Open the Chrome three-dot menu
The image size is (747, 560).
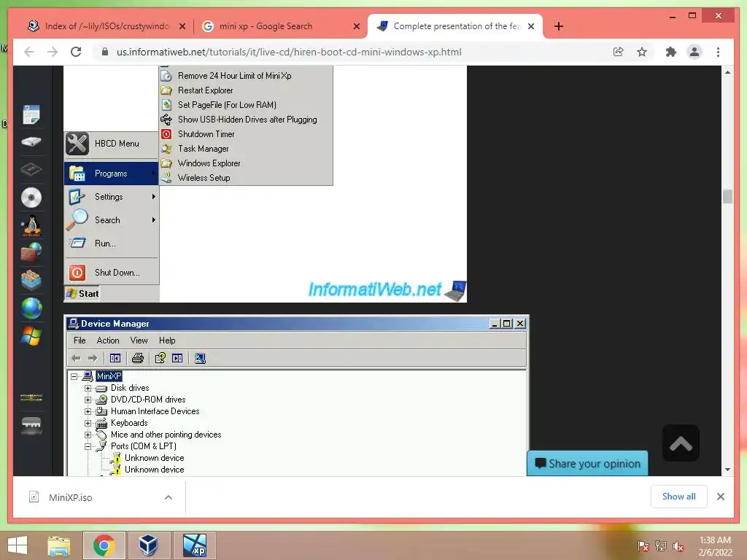(718, 52)
